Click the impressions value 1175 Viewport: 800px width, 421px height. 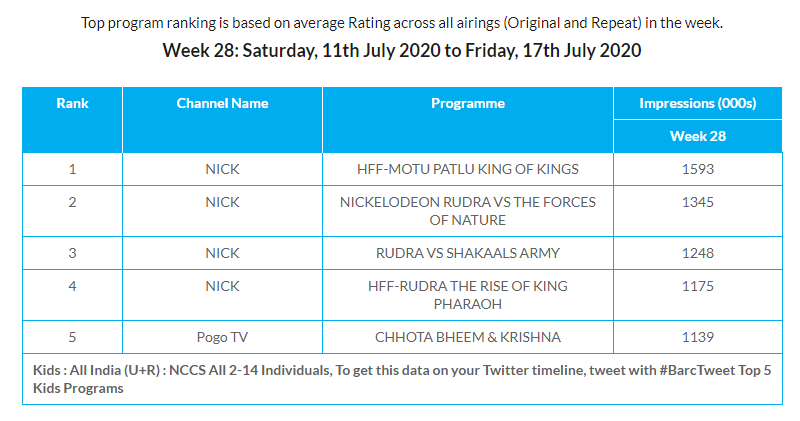(698, 286)
